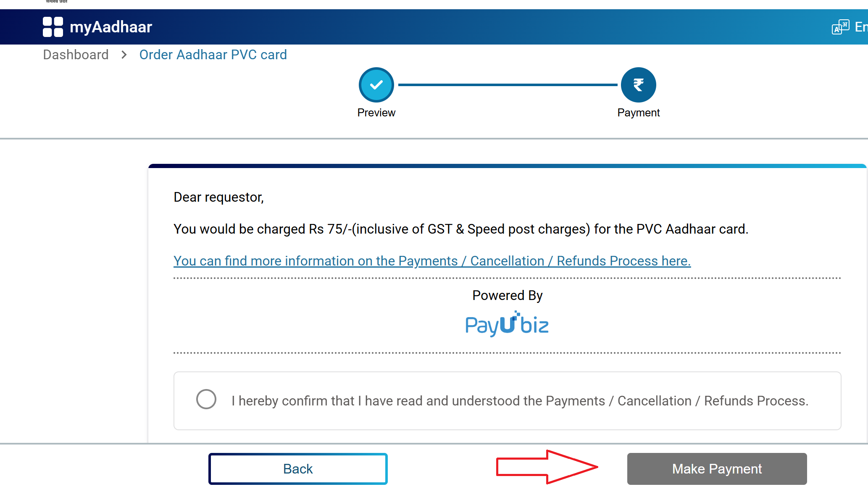Click the PayUbiz payment gateway logo
This screenshot has height=492, width=868.
[x=506, y=324]
